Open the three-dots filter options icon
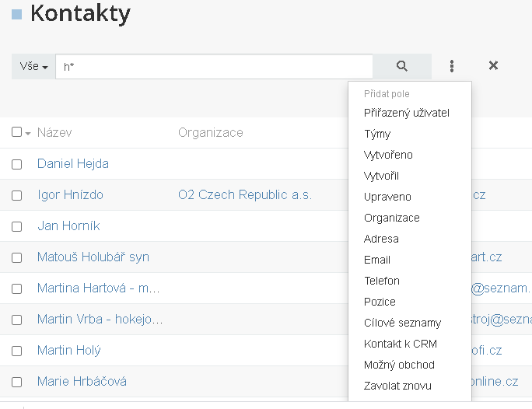 point(452,66)
